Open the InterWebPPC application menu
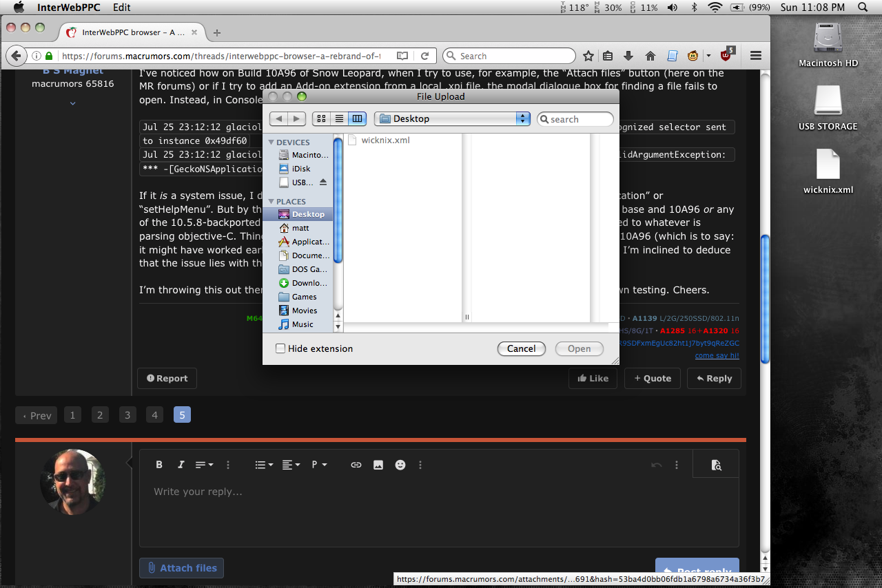Screen dimensions: 882x588 point(70,8)
